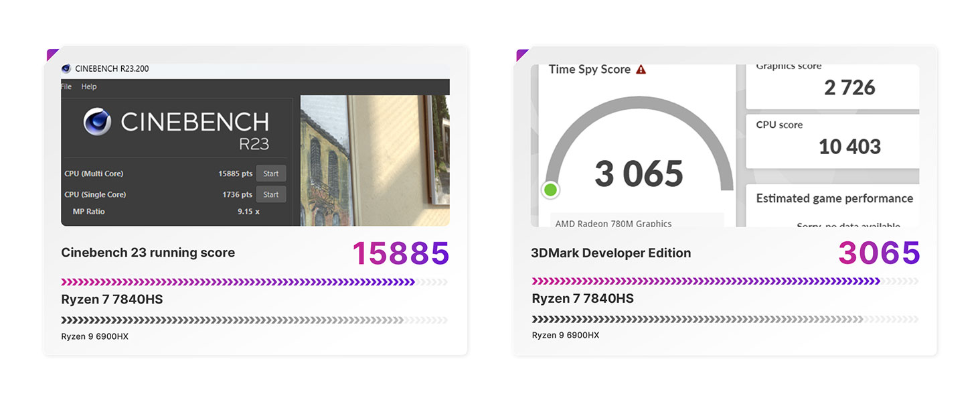Click the AMD Radeon 780M Graphics label

[x=613, y=224]
